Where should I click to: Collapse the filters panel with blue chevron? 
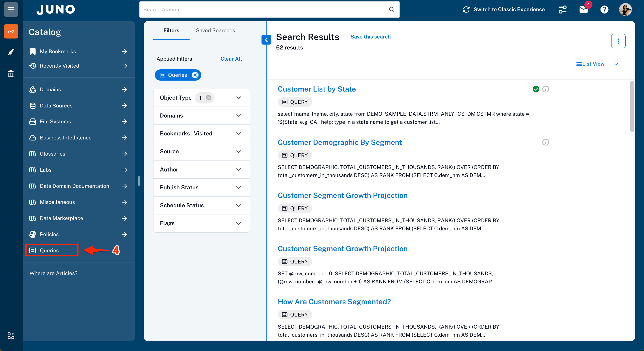[x=266, y=40]
